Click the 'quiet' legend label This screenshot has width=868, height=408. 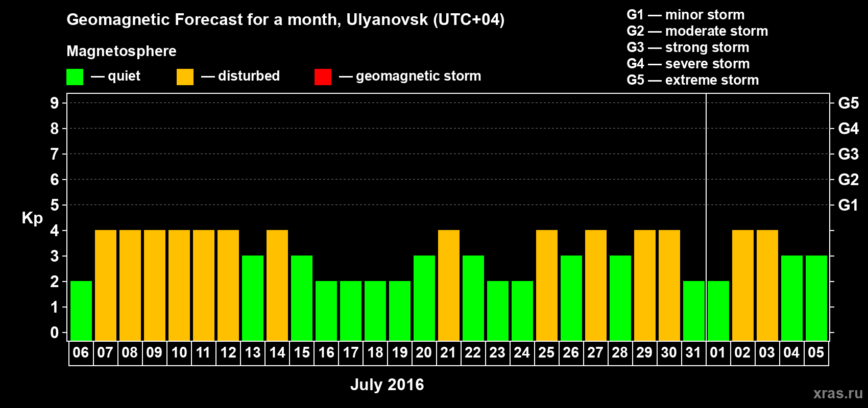click(124, 76)
